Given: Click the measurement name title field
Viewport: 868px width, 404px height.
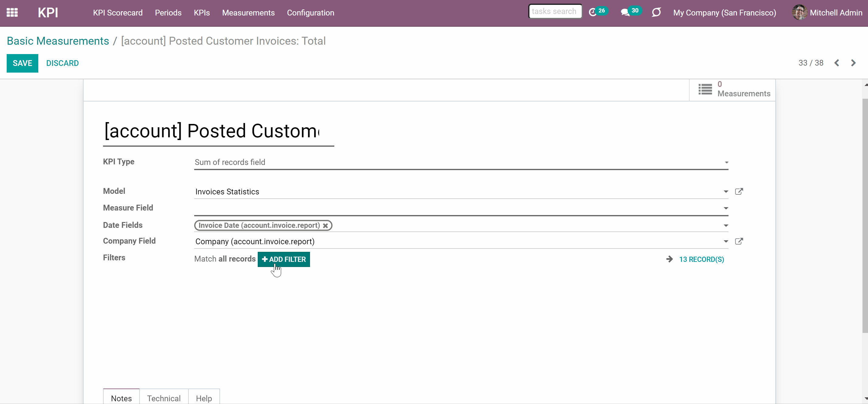Looking at the screenshot, I should point(218,131).
